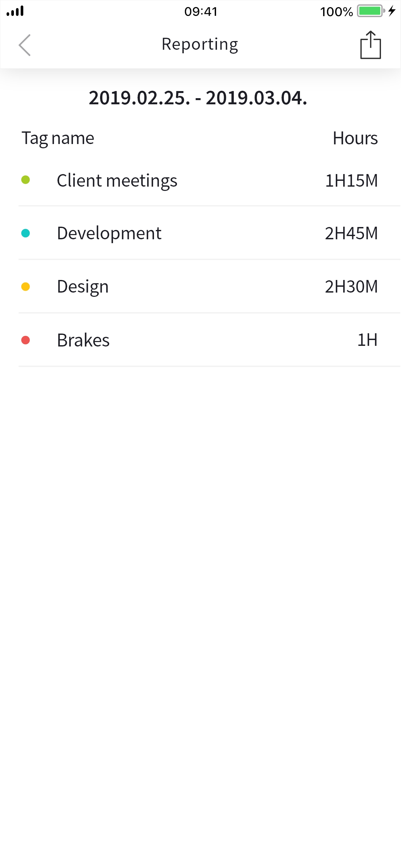Click the teal Development color dot
The image size is (401, 868).
coord(26,233)
